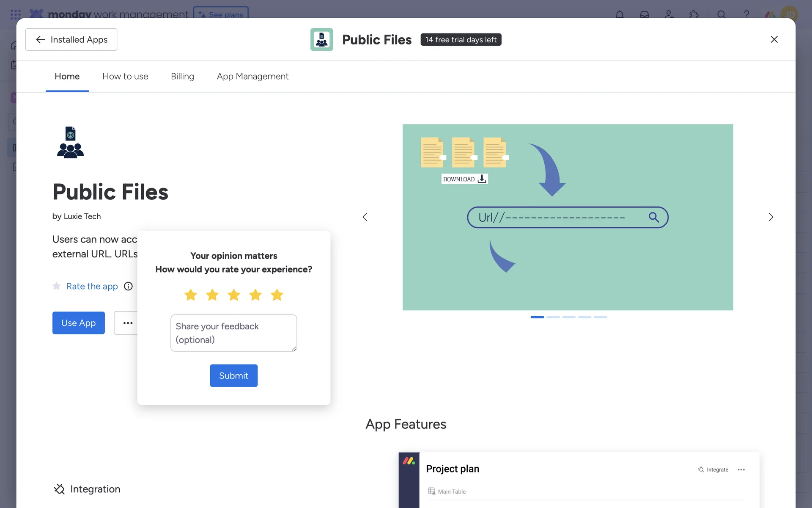
Task: Click the Share your feedback text box
Action: [x=233, y=333]
